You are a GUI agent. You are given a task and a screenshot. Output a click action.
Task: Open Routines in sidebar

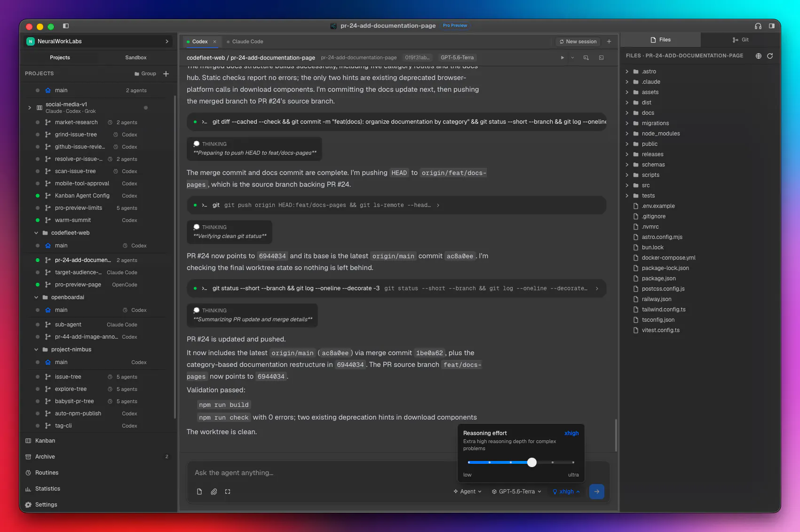47,473
